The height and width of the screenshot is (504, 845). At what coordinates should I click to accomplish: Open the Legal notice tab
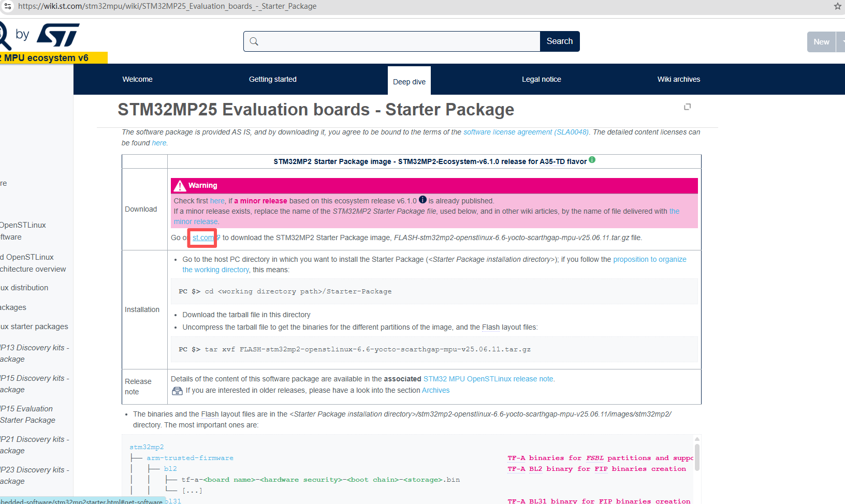point(541,79)
